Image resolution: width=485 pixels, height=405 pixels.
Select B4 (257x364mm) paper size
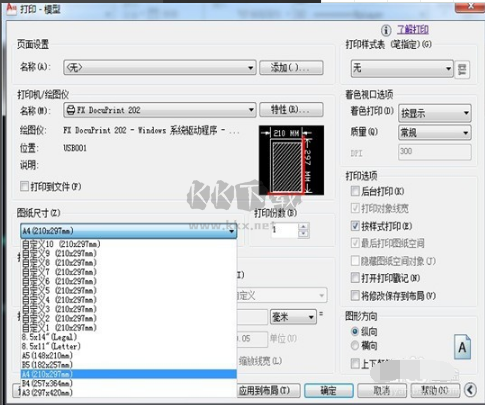[129, 383]
